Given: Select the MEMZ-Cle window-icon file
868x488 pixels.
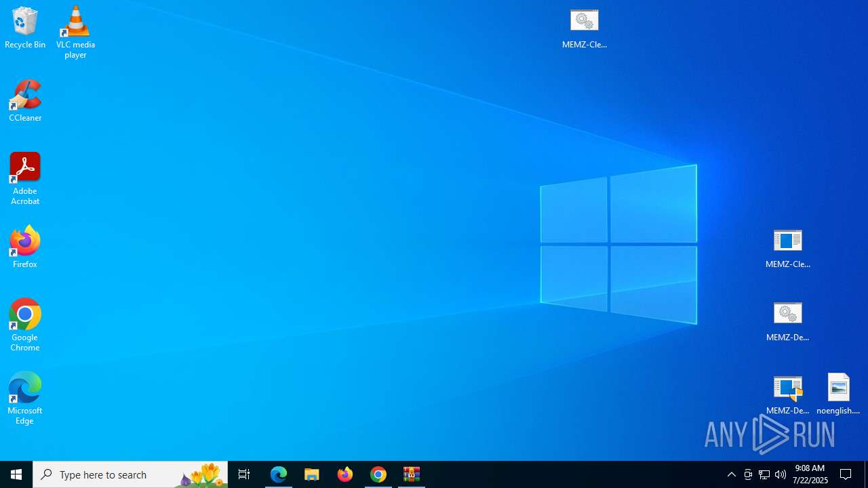Looking at the screenshot, I should [x=788, y=249].
